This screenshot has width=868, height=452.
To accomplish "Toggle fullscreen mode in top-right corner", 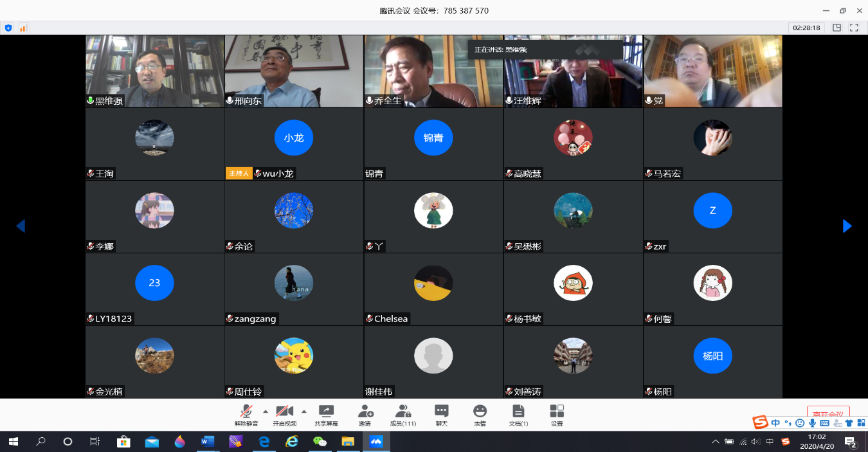I will (x=854, y=28).
